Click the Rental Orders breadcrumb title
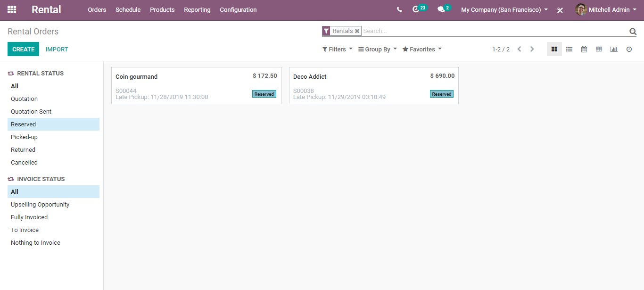This screenshot has width=644, height=290. (33, 32)
